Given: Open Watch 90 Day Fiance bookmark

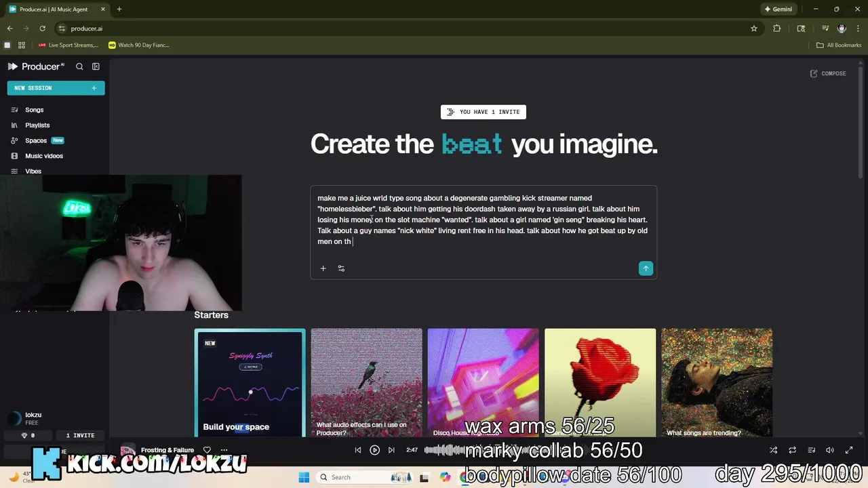Looking at the screenshot, I should [x=139, y=45].
